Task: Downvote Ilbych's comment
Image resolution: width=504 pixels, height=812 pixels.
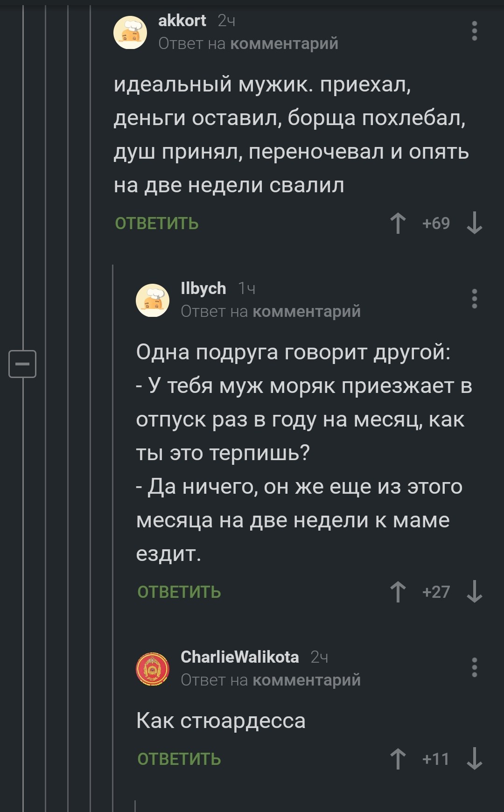Action: point(474,592)
